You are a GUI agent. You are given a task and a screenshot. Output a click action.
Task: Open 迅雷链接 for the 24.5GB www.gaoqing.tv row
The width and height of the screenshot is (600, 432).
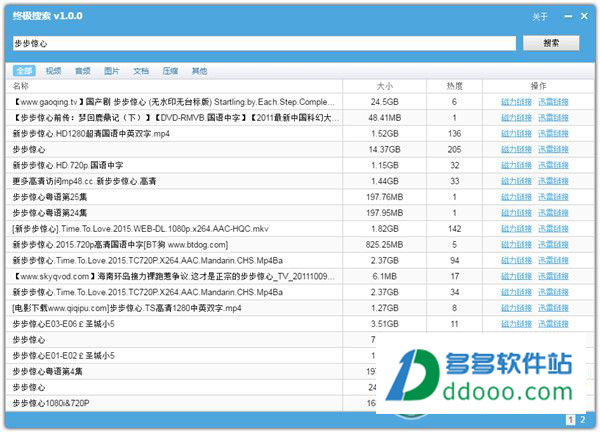click(x=553, y=102)
